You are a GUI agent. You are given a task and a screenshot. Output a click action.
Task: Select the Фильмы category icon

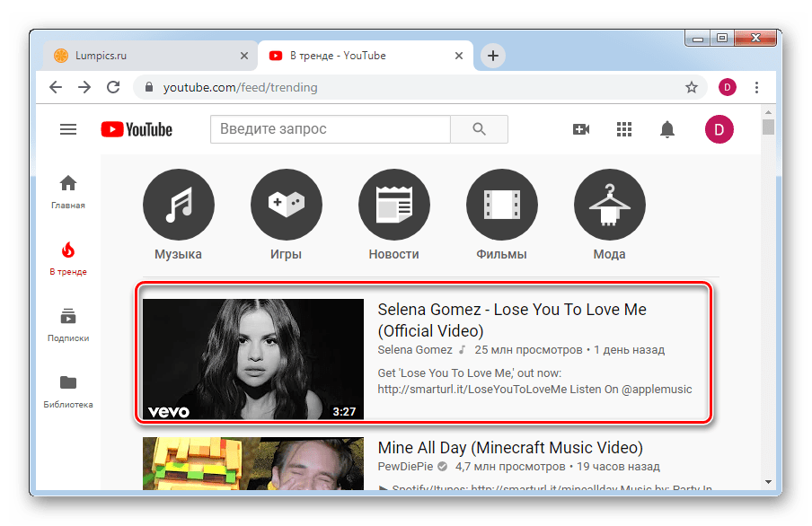tap(501, 204)
